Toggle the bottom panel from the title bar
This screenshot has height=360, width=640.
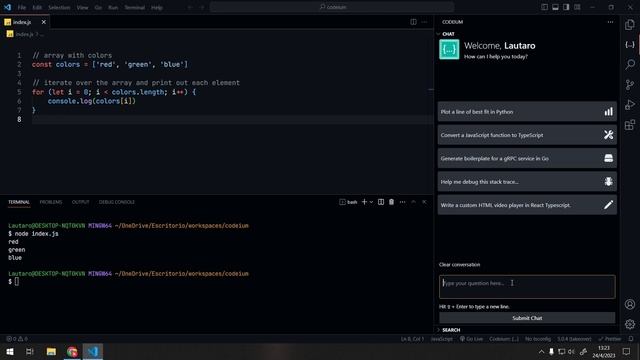click(556, 7)
